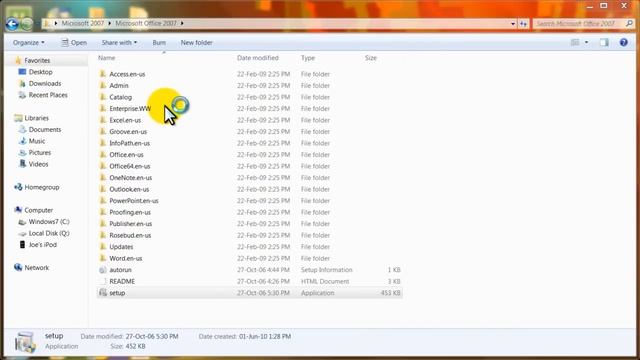
Task: Select the Rosebud.en-us folder icon
Action: [x=103, y=235]
